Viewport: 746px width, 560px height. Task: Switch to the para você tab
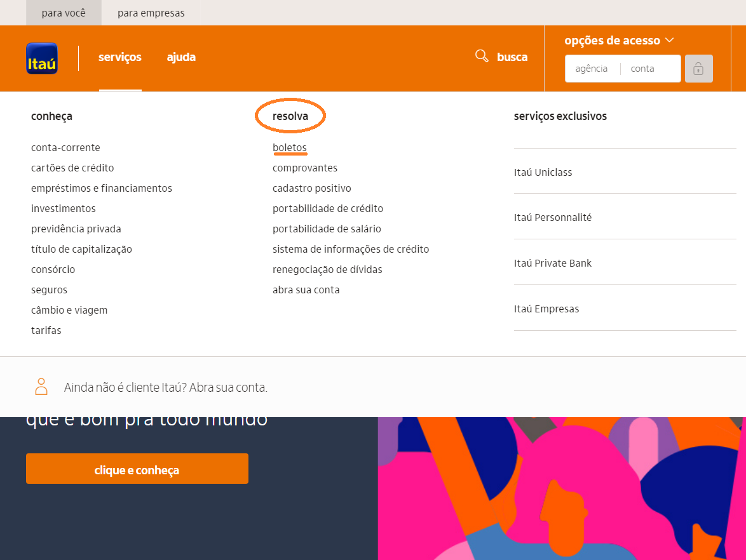point(64,13)
